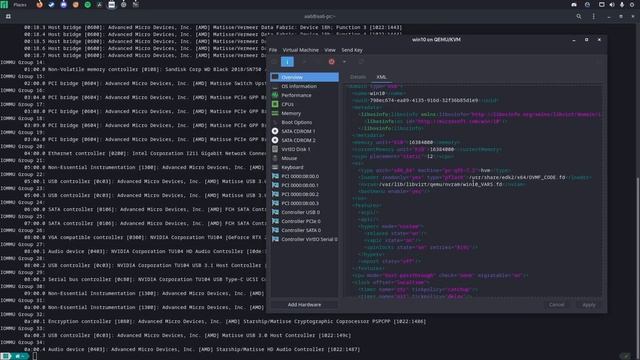Click the uuid 798ec674 line in XML
The image size is (640, 360).
pos(425,100)
